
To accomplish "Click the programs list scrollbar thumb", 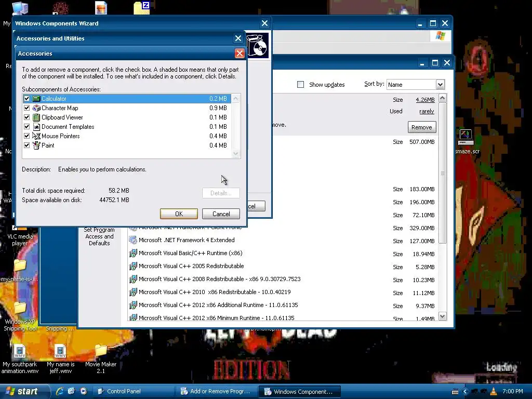I will [x=443, y=173].
